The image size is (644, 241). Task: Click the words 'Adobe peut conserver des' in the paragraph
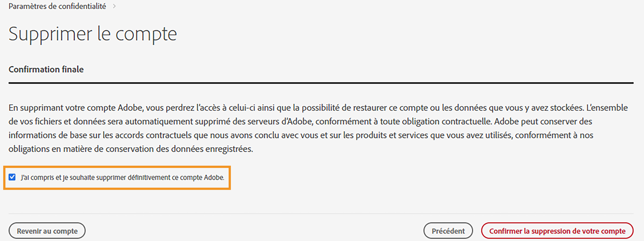[x=543, y=121]
